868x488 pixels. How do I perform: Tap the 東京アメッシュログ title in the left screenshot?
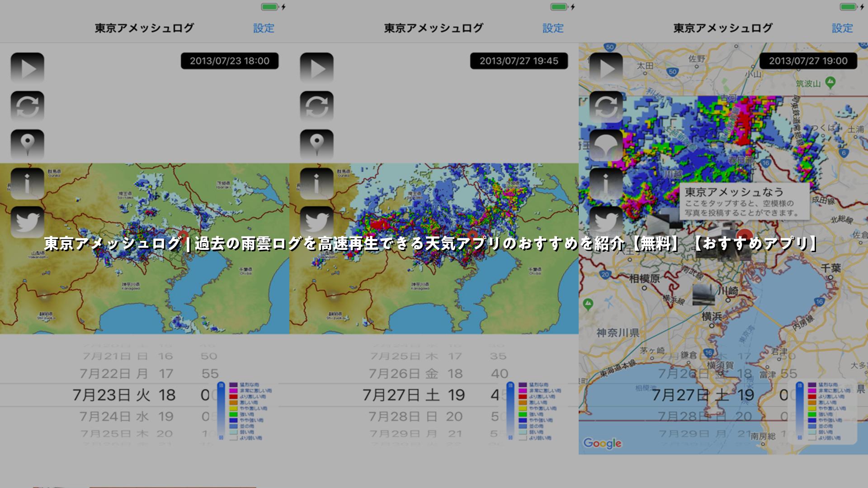point(144,28)
